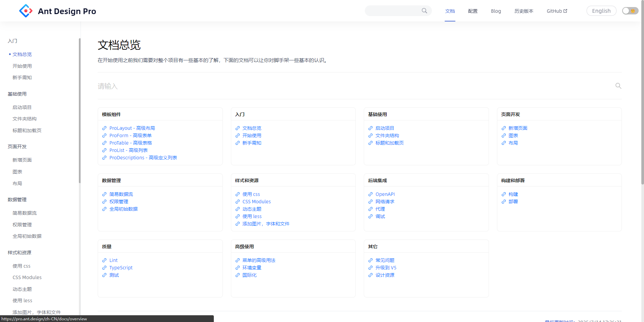Image resolution: width=644 pixels, height=322 pixels.
Task: Click link icon beside ProDescriptions - 高级定义列表
Action: (x=104, y=158)
